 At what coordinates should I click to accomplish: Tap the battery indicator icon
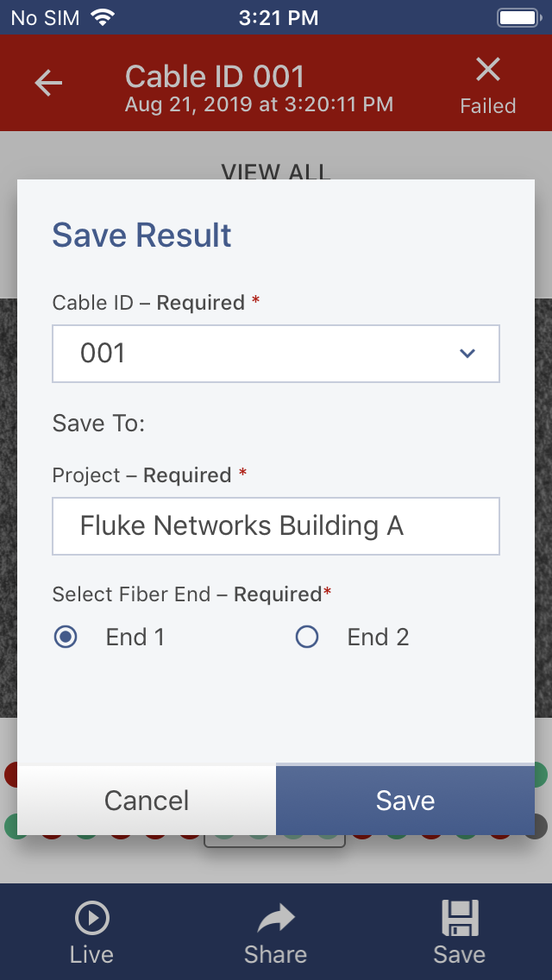(518, 17)
